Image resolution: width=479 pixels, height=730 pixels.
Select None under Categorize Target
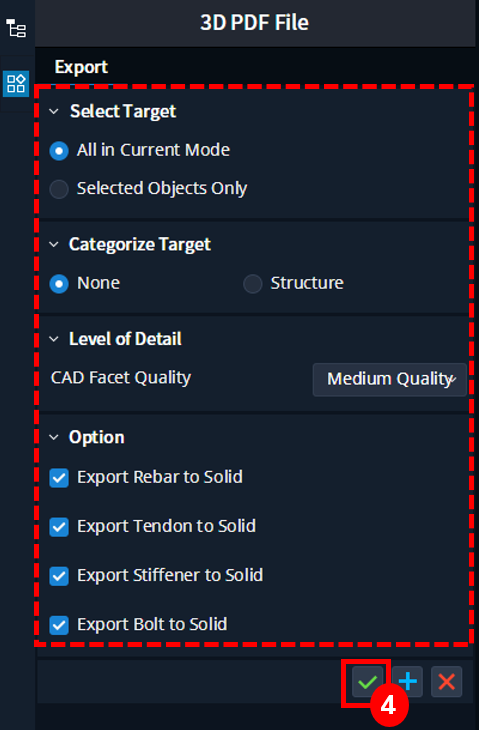click(x=59, y=284)
